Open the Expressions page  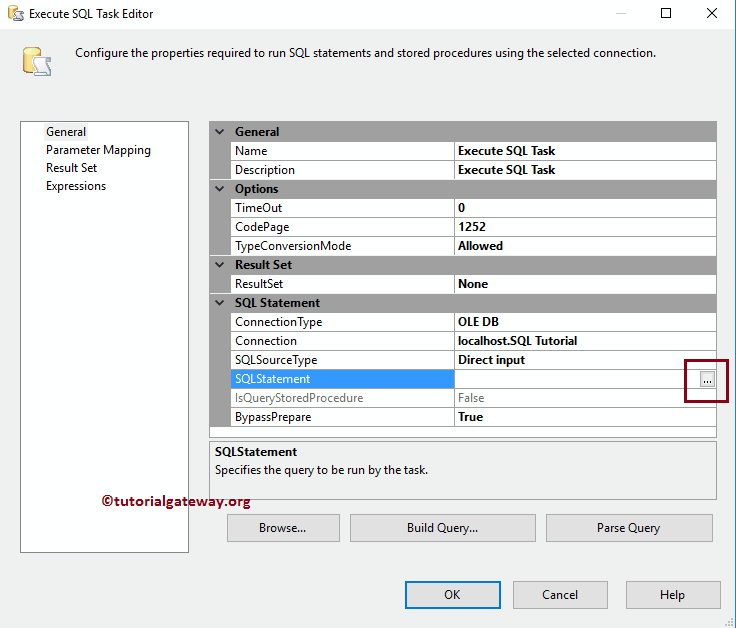[76, 186]
